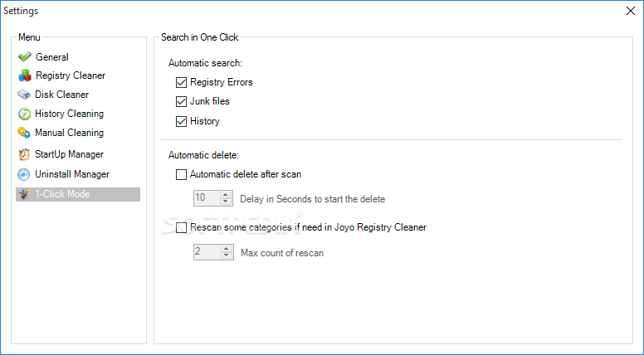This screenshot has height=355, width=644.
Task: Check Rescan some categories if need option
Action: pos(181,228)
